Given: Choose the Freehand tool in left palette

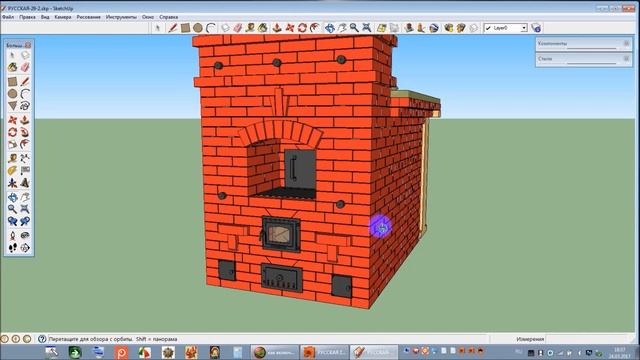Looking at the screenshot, I should [25, 106].
